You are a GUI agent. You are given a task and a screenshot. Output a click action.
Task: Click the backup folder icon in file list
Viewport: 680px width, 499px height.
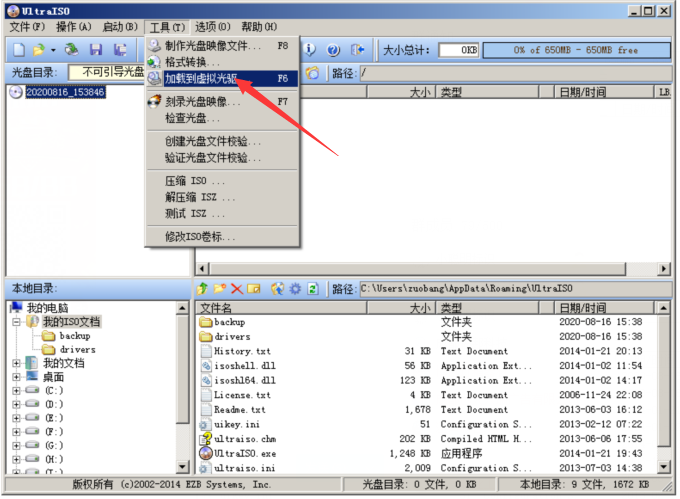(x=206, y=322)
